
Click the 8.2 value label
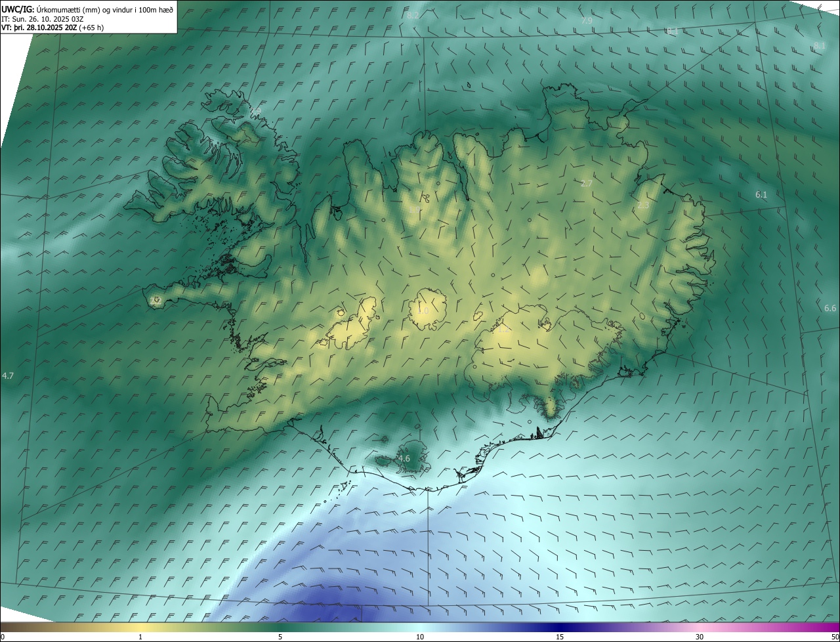click(413, 15)
